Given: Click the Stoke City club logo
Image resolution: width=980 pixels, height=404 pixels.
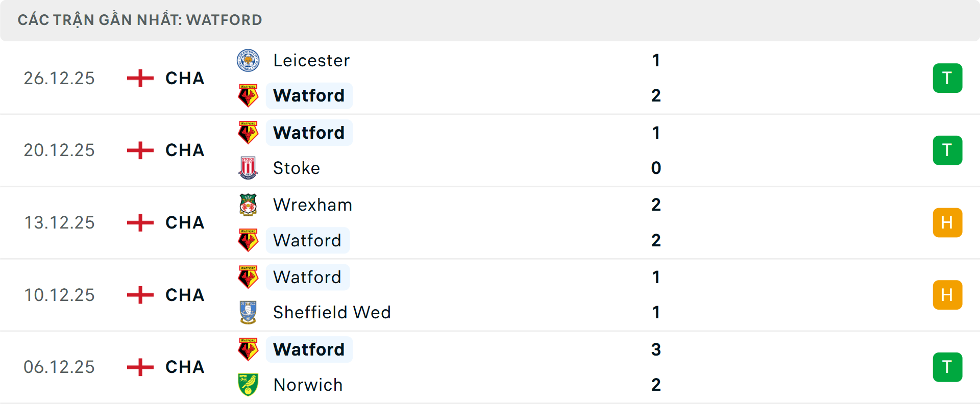Looking at the screenshot, I should pos(248,168).
